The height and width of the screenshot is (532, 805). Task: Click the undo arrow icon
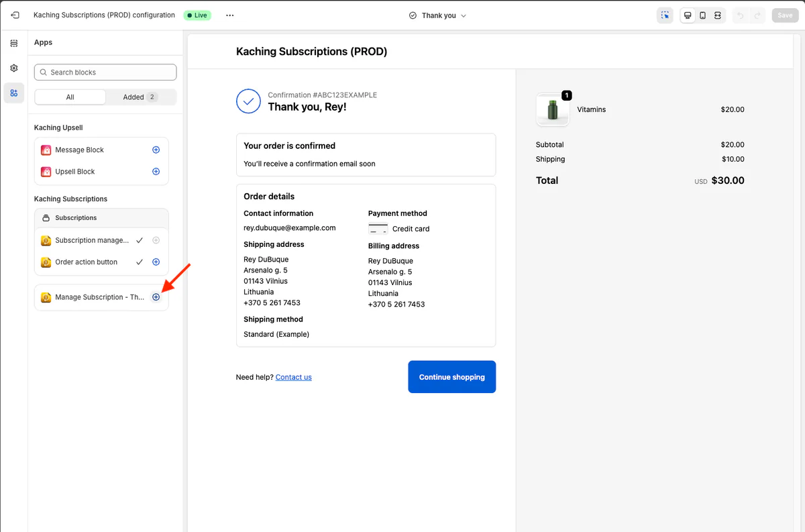coord(741,15)
